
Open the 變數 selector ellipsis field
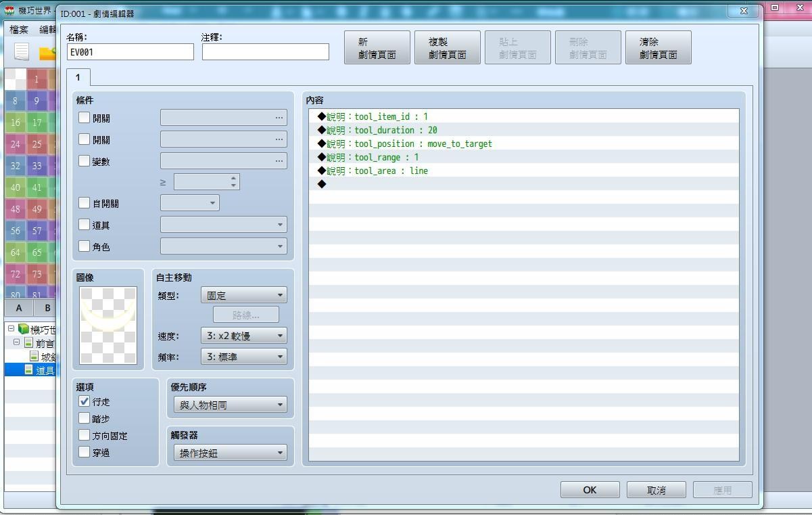tap(224, 161)
